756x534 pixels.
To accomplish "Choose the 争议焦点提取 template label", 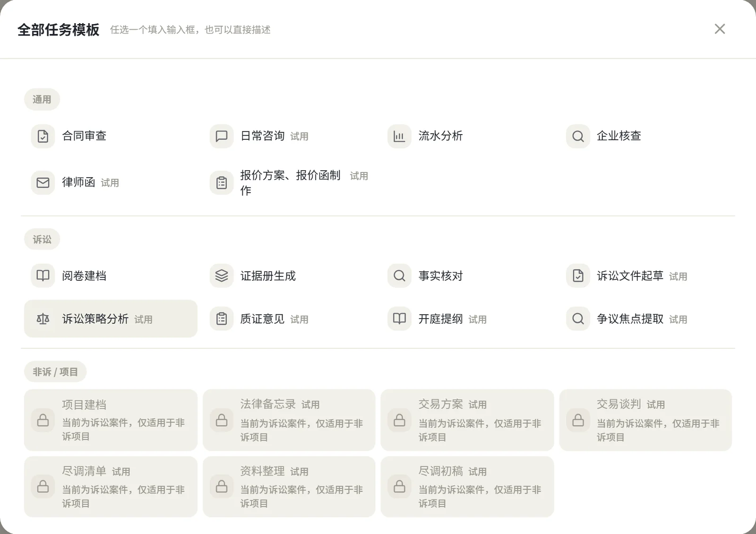I will coord(630,319).
